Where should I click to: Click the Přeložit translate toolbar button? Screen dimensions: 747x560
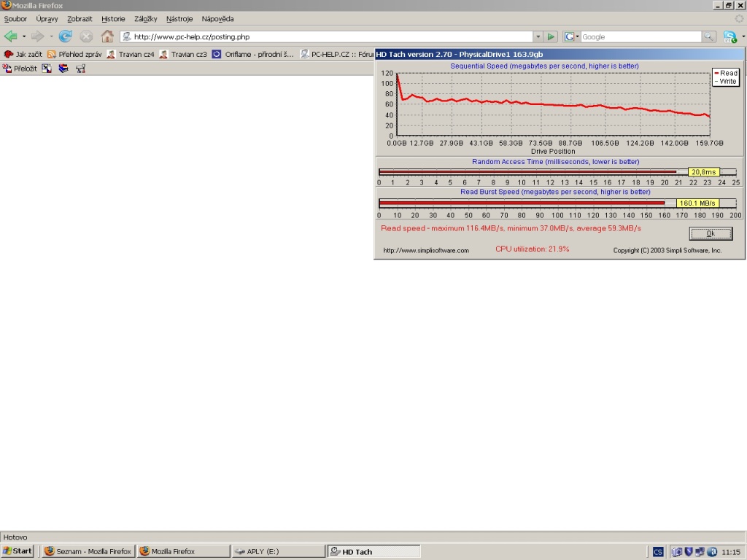tap(20, 69)
